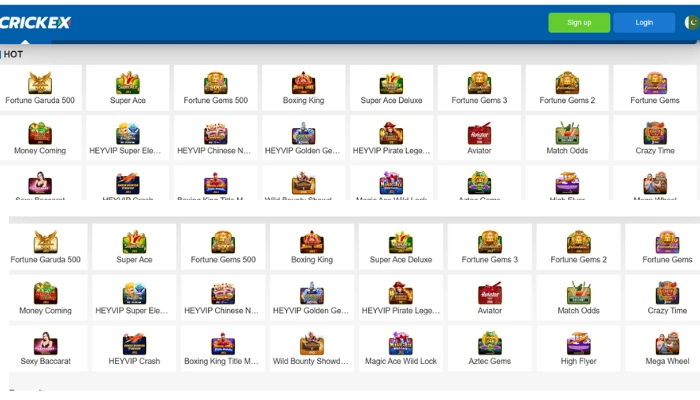The width and height of the screenshot is (700, 400).
Task: Open HEYVIP Super Ele... in the lower game grid
Action: pyautogui.click(x=134, y=298)
